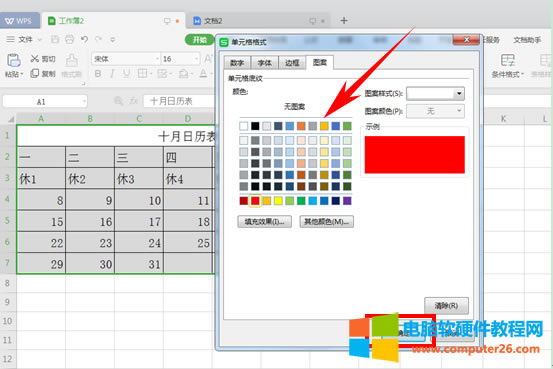
Task: Click the fx insert function icon
Action: 133,101
